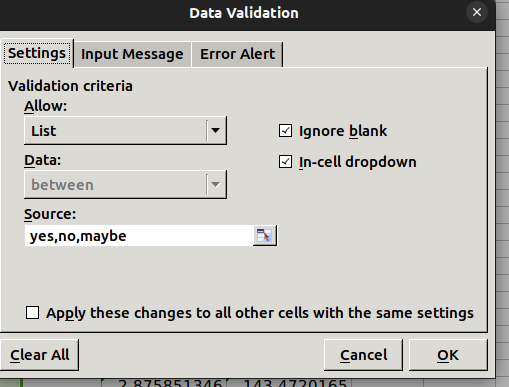The height and width of the screenshot is (387, 509).
Task: Click the Source field containing yes,no,maybe
Action: coord(139,236)
